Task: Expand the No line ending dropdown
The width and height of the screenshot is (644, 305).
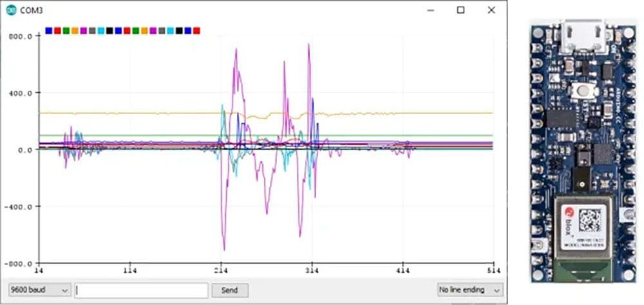Action: (469, 290)
